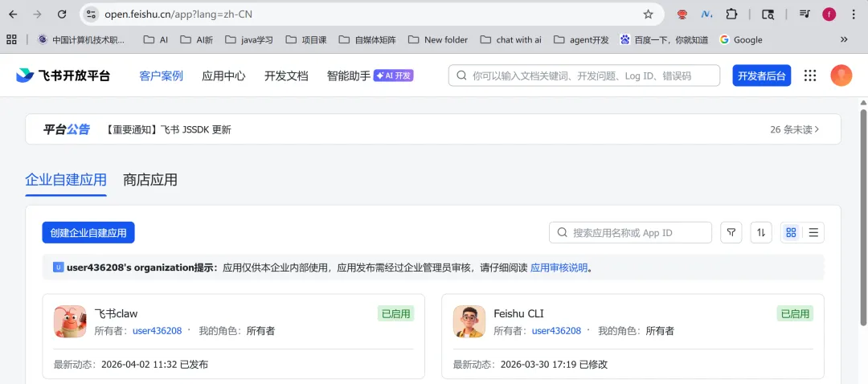Click the page vertical scrollbar thumb
Screen dimensions: 868x384
click(863, 217)
